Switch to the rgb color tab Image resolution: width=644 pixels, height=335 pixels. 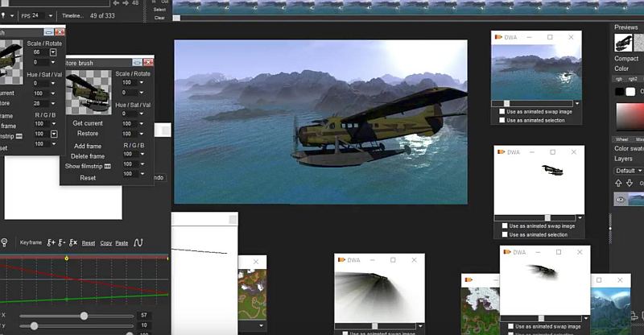coord(619,79)
